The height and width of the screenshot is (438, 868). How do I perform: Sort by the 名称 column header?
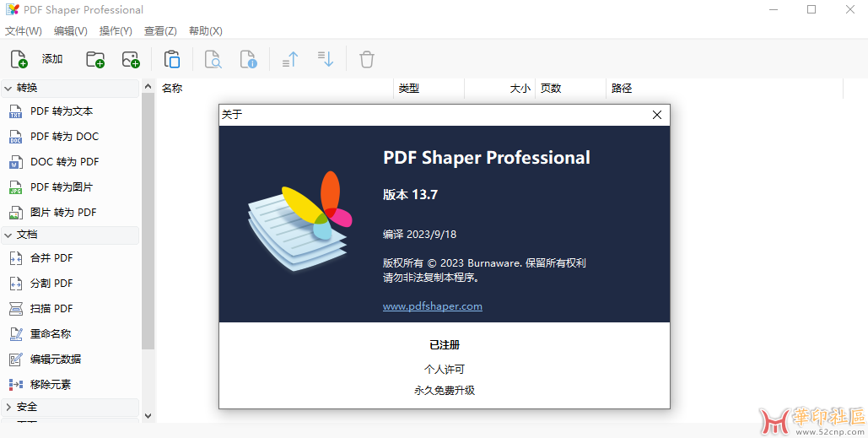[x=172, y=88]
